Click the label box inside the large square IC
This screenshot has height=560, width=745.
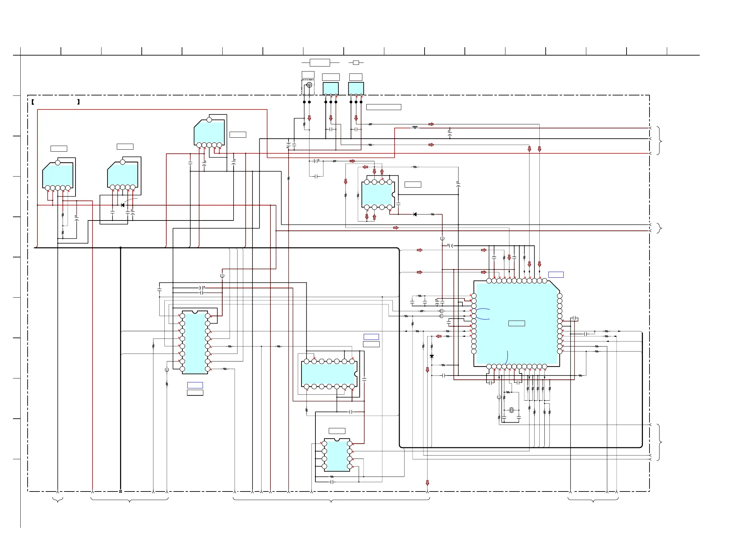click(x=517, y=324)
